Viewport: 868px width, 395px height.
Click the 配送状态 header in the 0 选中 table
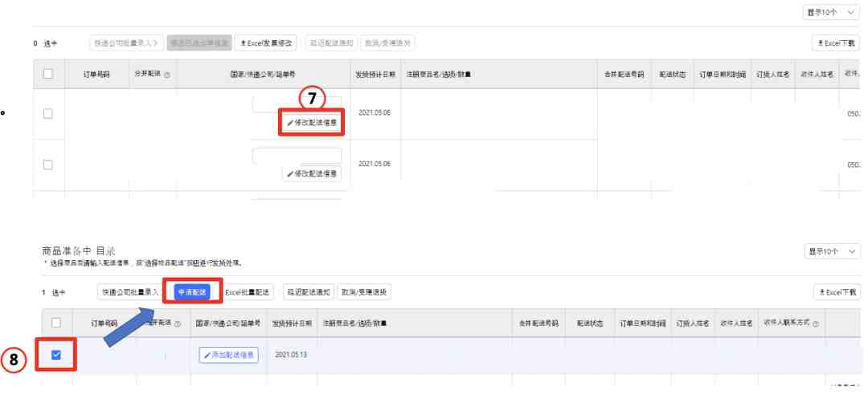pyautogui.click(x=673, y=74)
